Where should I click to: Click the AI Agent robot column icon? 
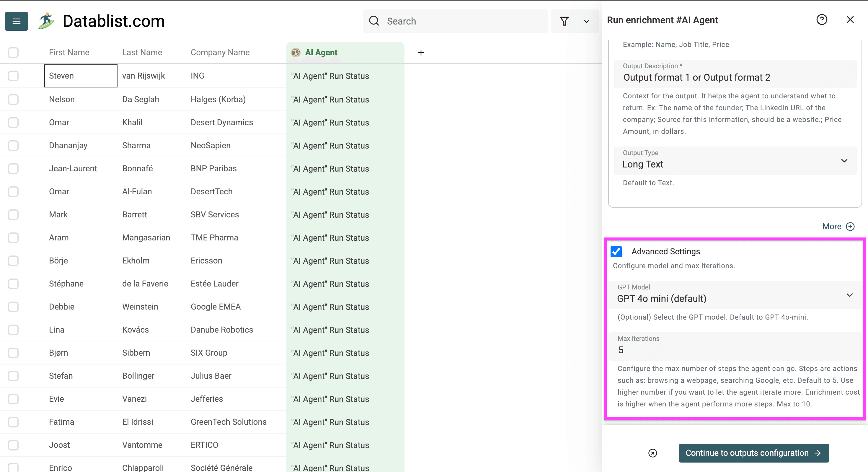point(296,53)
